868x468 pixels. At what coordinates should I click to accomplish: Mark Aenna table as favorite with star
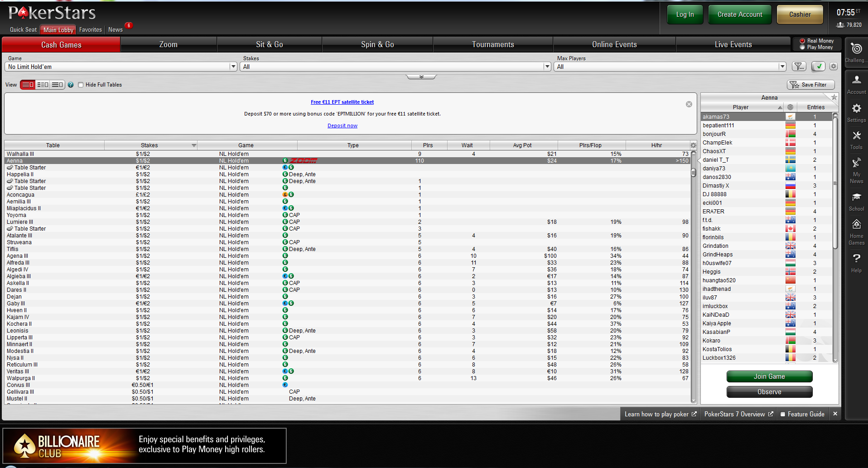(834, 97)
